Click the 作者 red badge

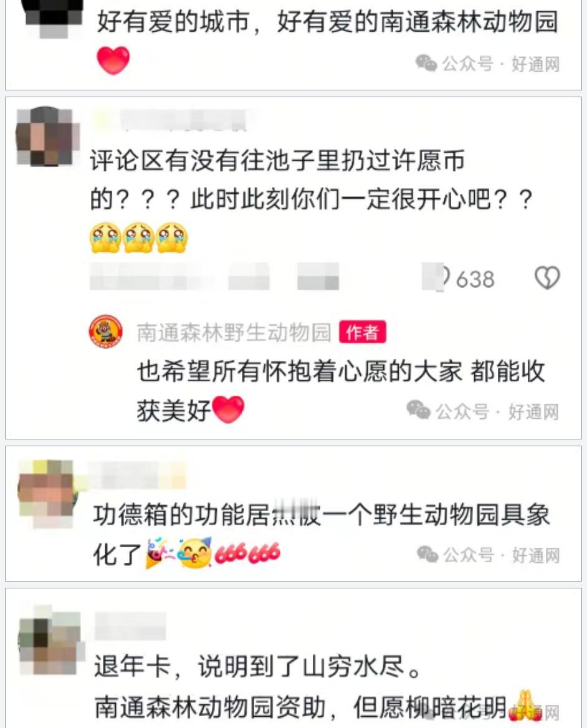click(363, 332)
